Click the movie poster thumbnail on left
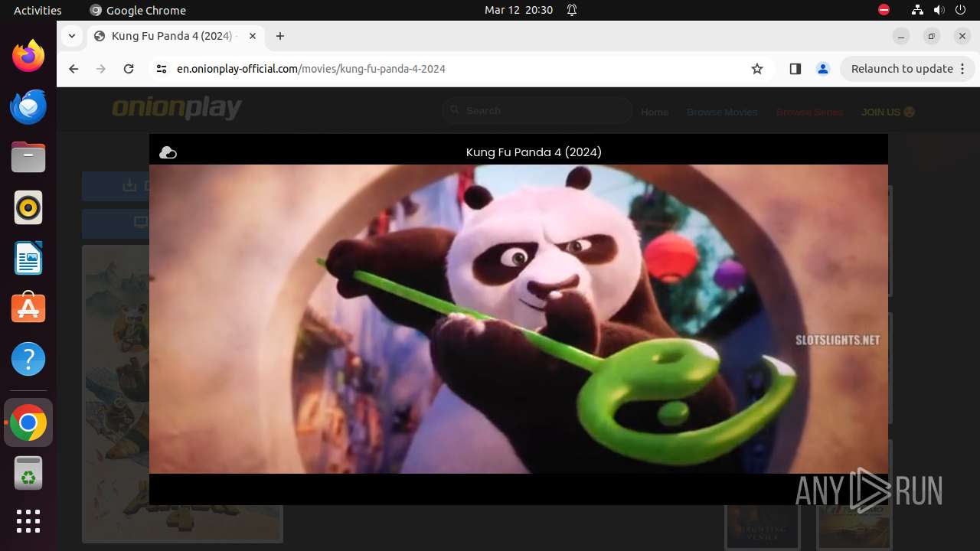The width and height of the screenshot is (980, 551). pos(116,393)
